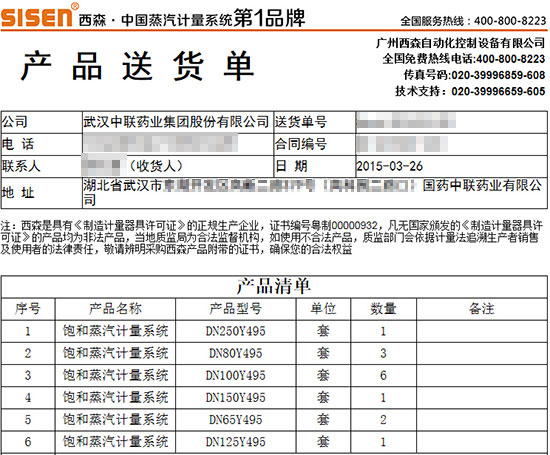Select the slogan 西森·中国蒸汽计量系统第1品牌
The width and height of the screenshot is (550, 455).
pyautogui.click(x=192, y=18)
